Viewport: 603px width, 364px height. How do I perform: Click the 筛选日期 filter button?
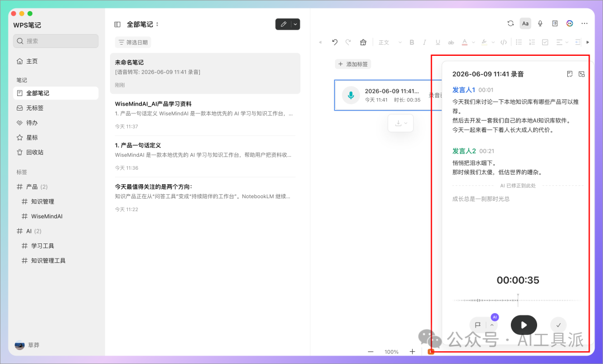pyautogui.click(x=133, y=42)
